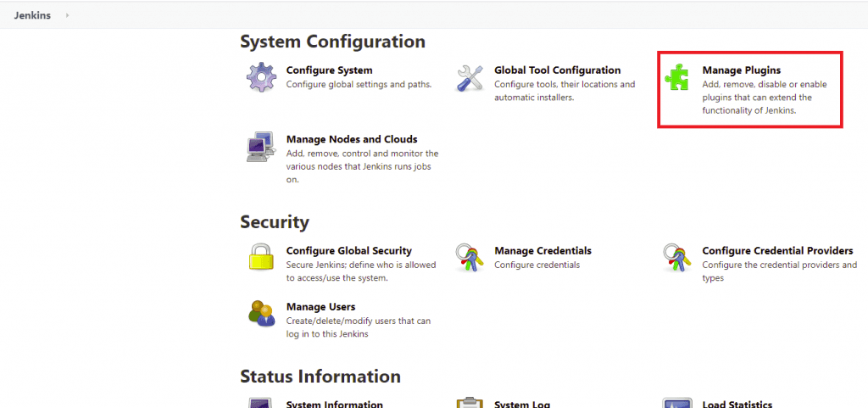Screen dimensions: 868x408
Task: Open the System Information link
Action: tap(334, 404)
